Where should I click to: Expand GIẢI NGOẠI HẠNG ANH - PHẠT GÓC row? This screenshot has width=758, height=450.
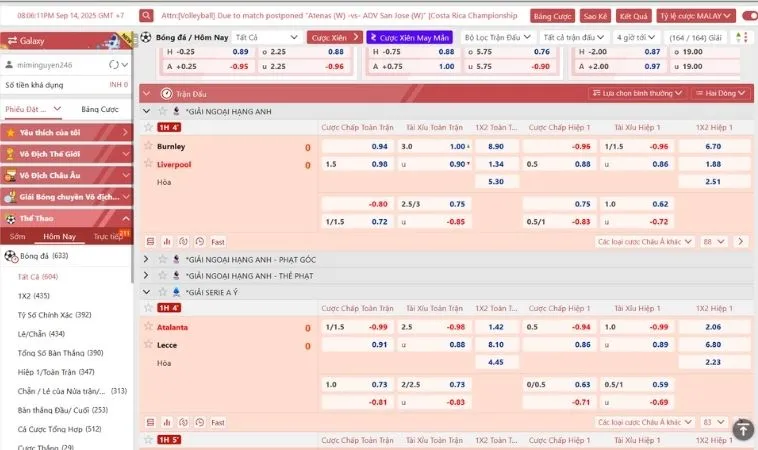[x=146, y=259]
